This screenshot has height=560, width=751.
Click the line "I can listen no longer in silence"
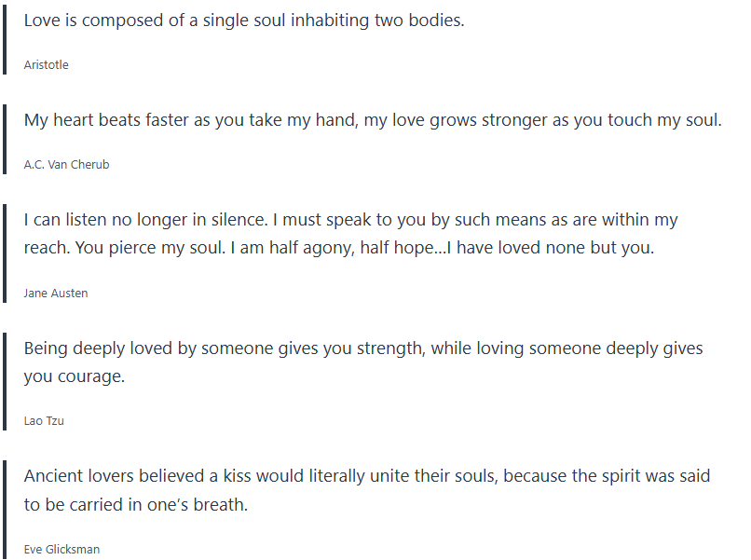[350, 221]
